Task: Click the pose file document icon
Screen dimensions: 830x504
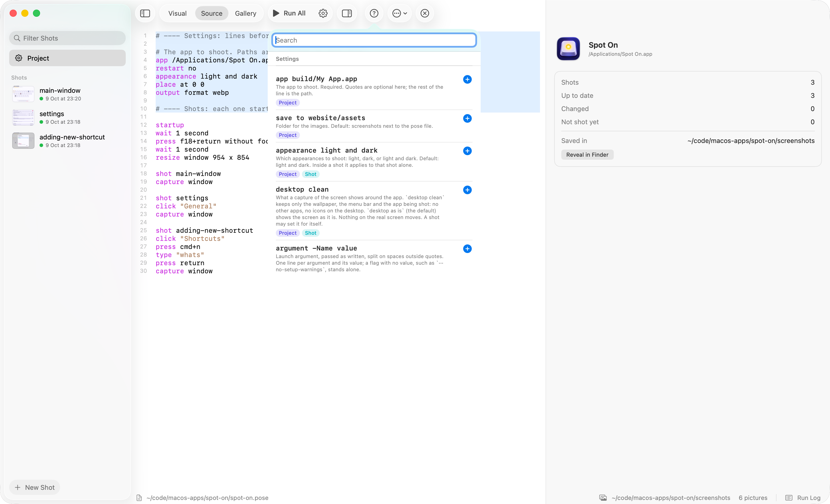Action: pyautogui.click(x=139, y=498)
